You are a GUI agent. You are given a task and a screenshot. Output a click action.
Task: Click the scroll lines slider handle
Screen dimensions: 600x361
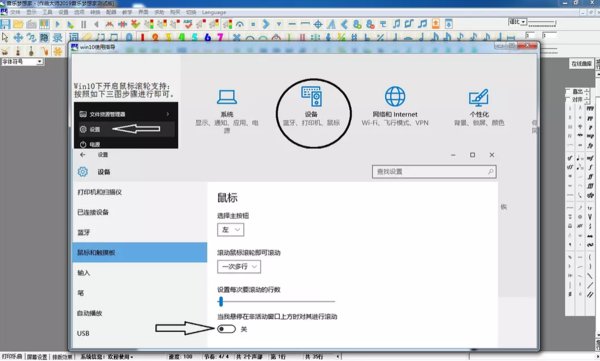point(221,302)
